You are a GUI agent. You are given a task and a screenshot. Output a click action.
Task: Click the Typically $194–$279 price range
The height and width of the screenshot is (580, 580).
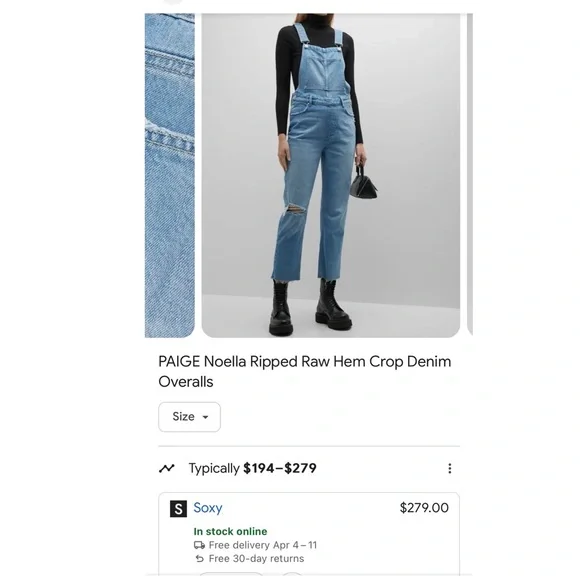(253, 468)
